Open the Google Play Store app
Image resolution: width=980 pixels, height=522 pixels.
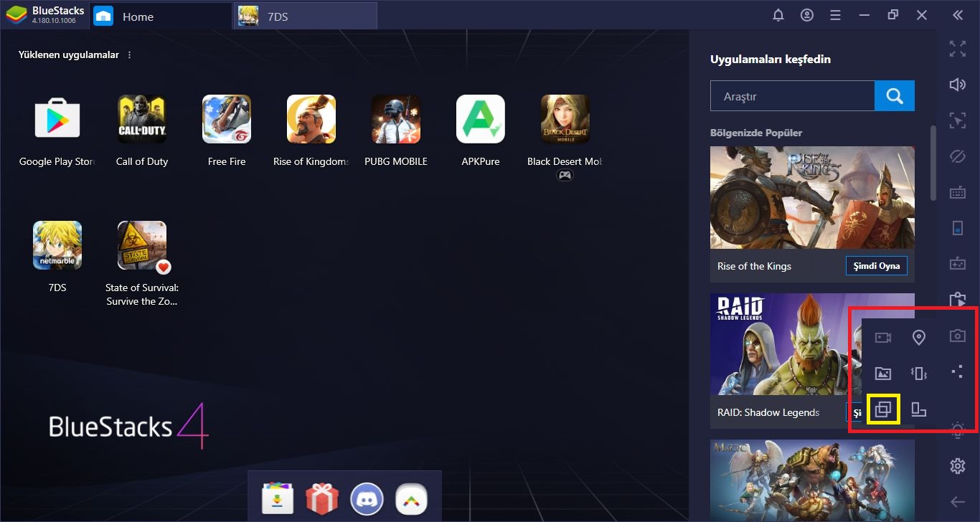click(57, 119)
